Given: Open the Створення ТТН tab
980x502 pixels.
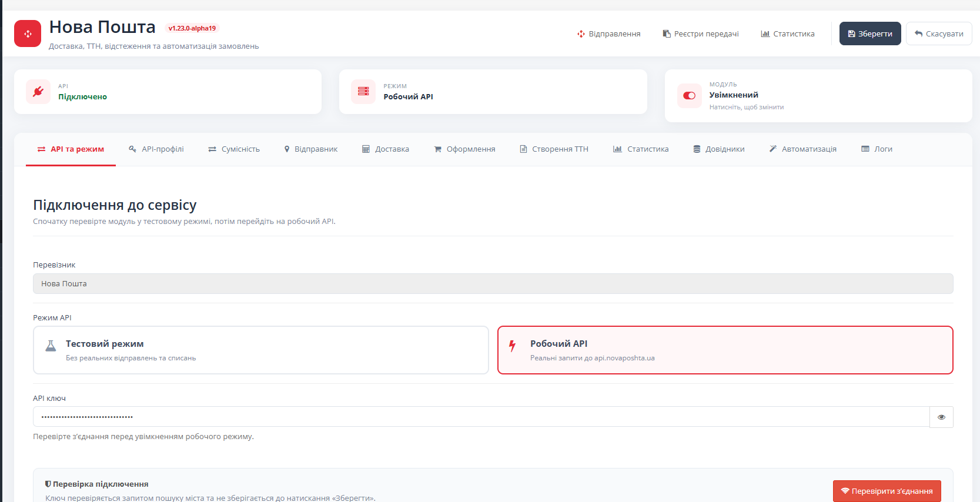Looking at the screenshot, I should click(554, 149).
